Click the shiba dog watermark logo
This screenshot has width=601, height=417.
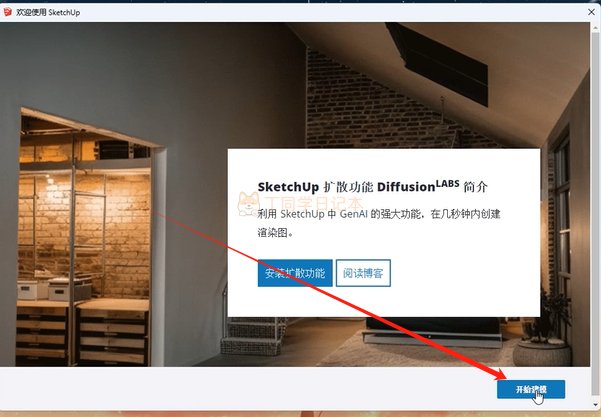click(248, 204)
